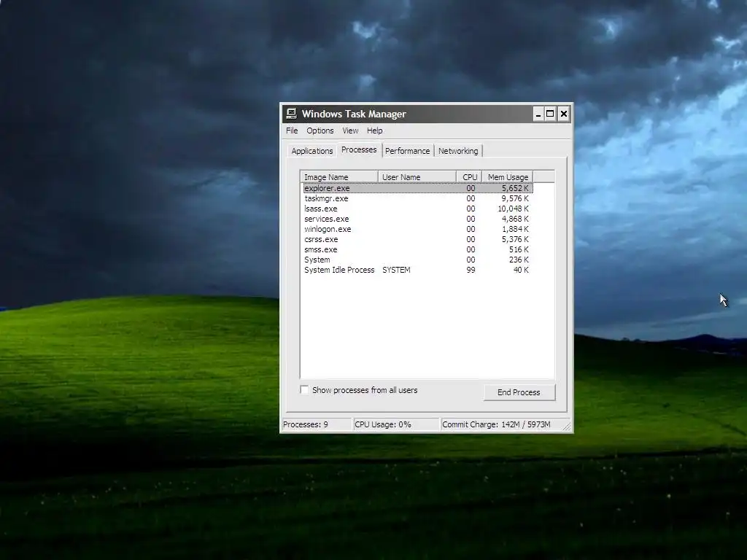Select the lsass.exe process row
This screenshot has height=560, width=747.
pyautogui.click(x=417, y=209)
